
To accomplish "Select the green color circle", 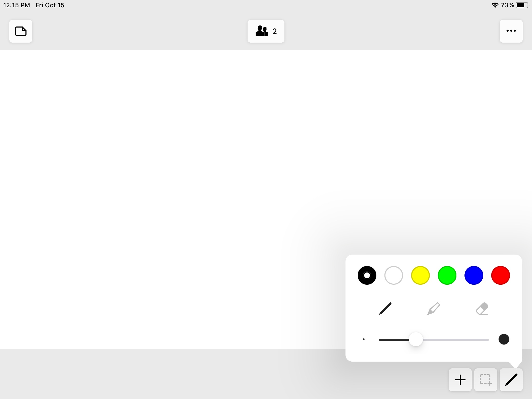I will coord(447,275).
